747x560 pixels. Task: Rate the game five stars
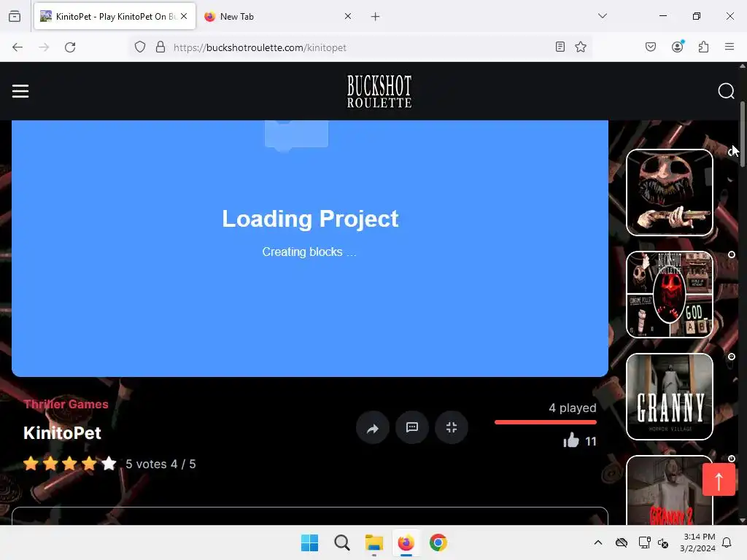[x=109, y=463]
